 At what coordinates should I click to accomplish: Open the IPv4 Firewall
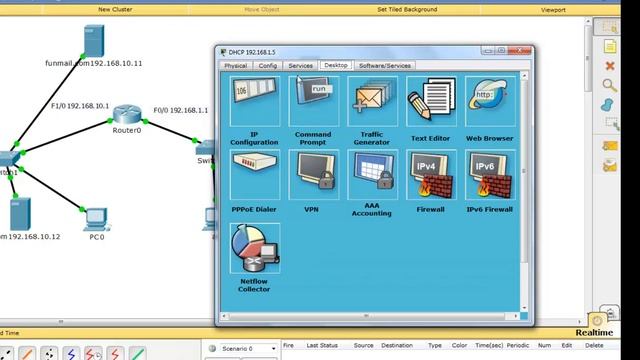pyautogui.click(x=431, y=175)
